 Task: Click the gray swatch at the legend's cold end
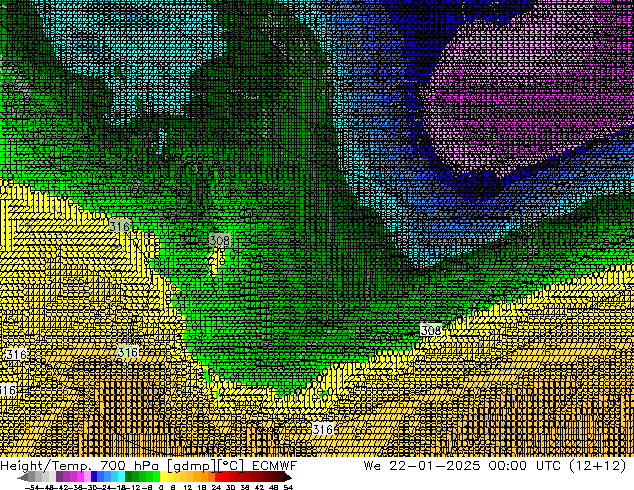tap(40, 477)
